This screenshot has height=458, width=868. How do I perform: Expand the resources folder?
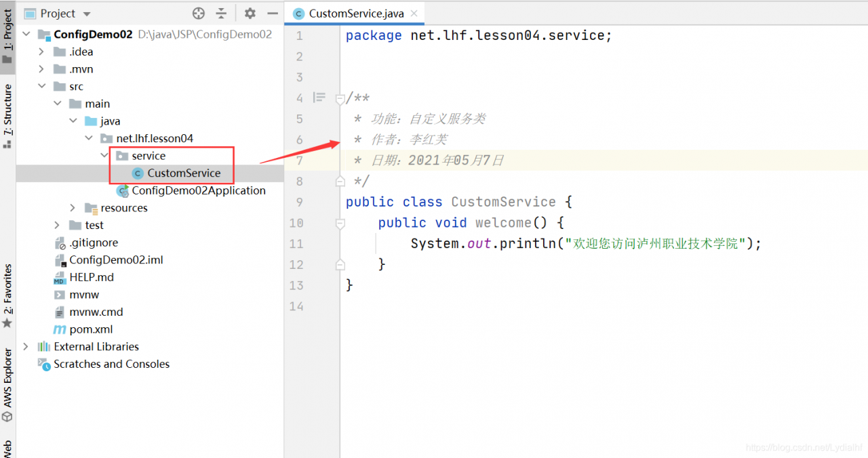pos(73,208)
